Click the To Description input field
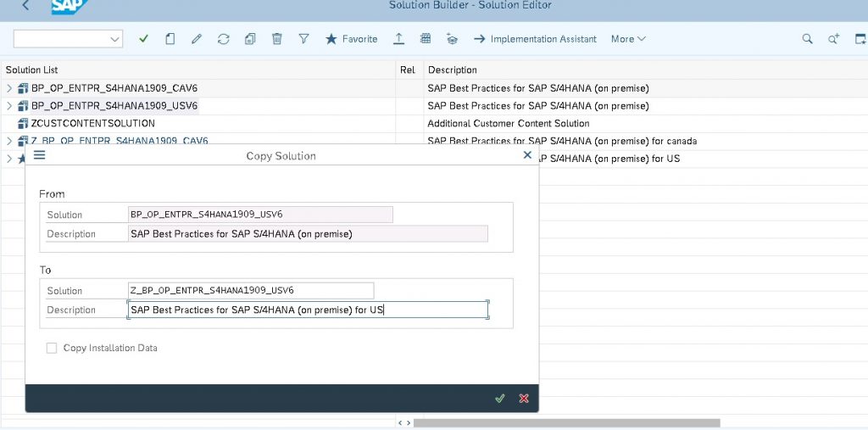Viewport: 868px width, 430px height. 308,310
